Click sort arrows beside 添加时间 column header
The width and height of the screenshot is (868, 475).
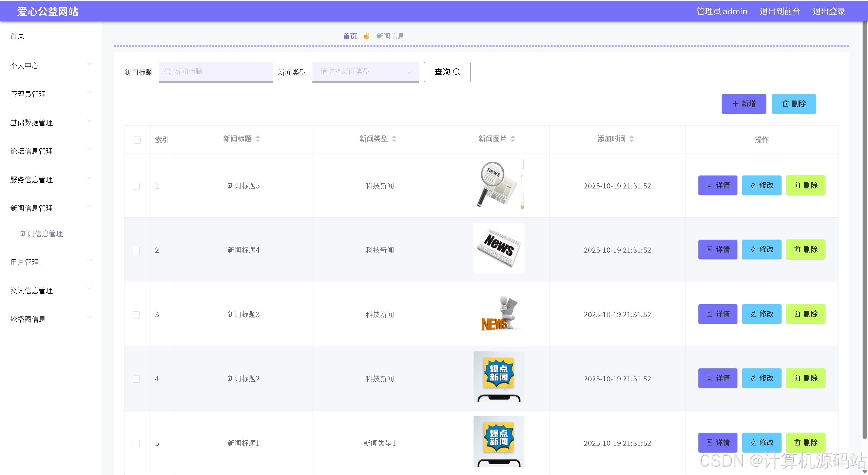pyautogui.click(x=632, y=139)
